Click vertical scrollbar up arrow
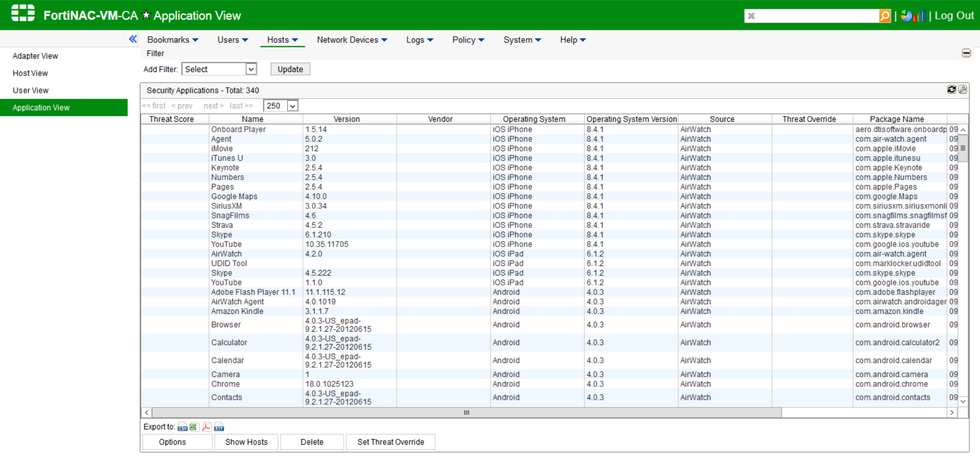Screen dimensions: 980x463 [x=963, y=130]
